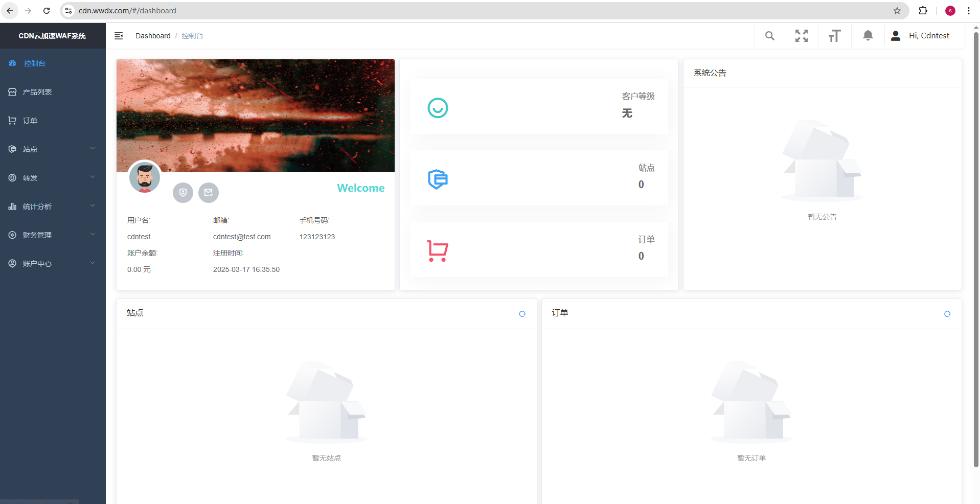This screenshot has height=504, width=980.
Task: Click the email envelope icon beside avatar
Action: (209, 193)
